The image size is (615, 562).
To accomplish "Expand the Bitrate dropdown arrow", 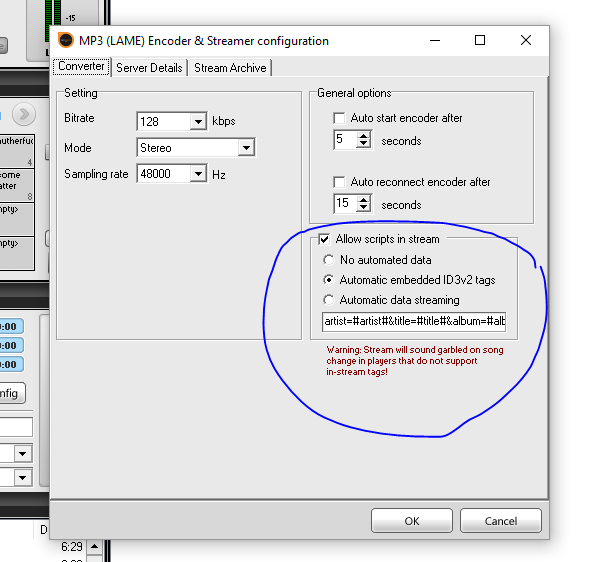I will click(x=198, y=122).
